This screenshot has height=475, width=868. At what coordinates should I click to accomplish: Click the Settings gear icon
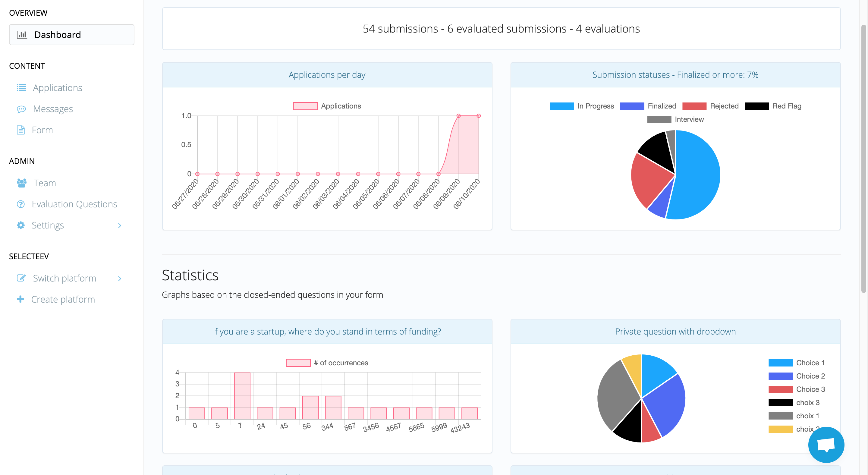[21, 225]
